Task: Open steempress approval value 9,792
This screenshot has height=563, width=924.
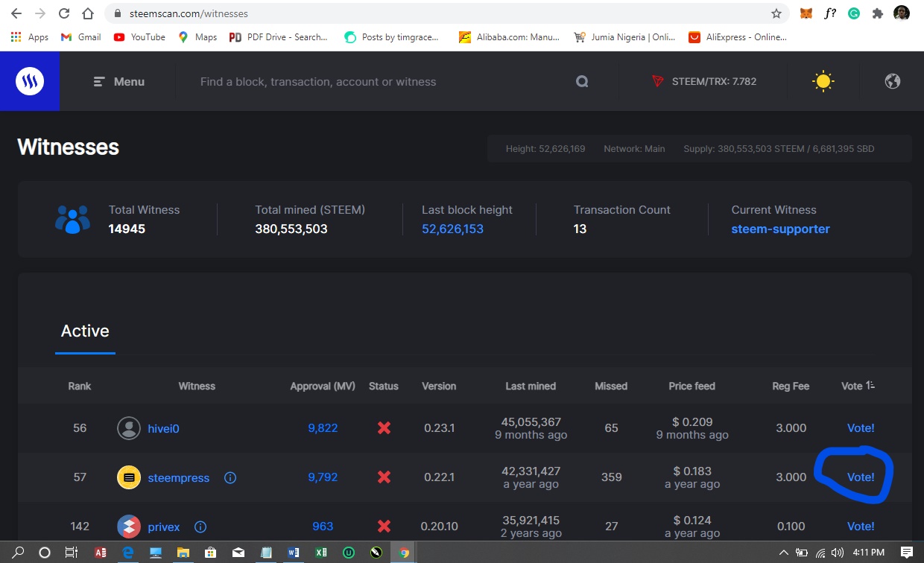Action: (x=323, y=477)
